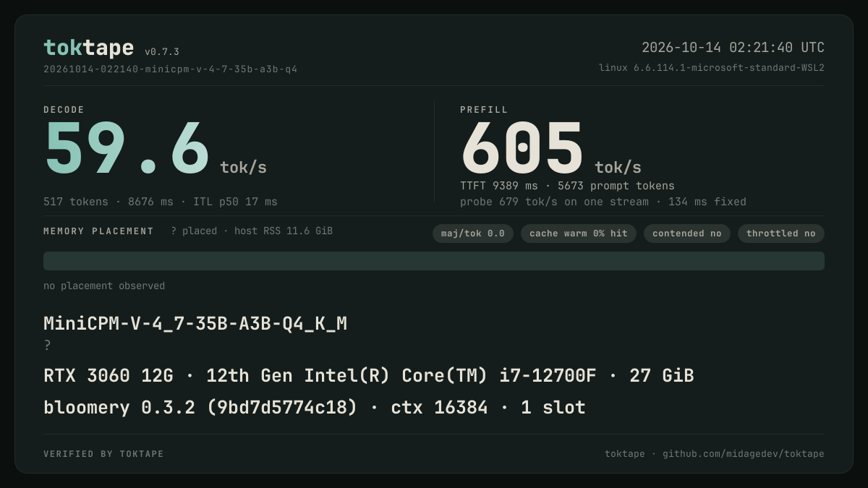Click the run ID 20261014-022140-minicpm-v-4-7-35b-a3b-q4

(170, 69)
